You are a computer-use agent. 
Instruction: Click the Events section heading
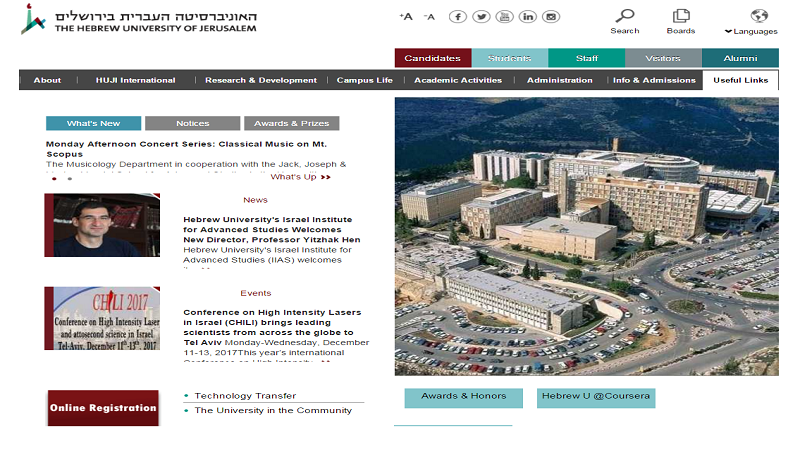pos(256,293)
